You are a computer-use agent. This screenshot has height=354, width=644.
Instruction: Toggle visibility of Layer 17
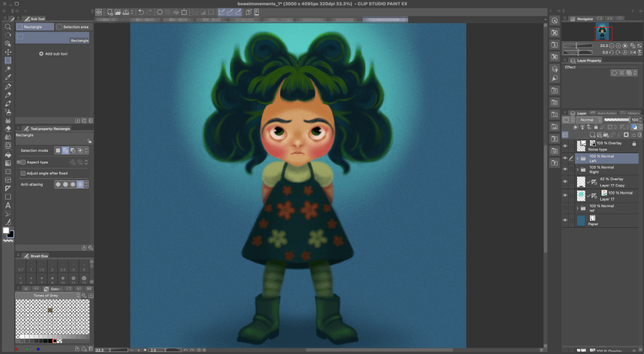tap(565, 196)
